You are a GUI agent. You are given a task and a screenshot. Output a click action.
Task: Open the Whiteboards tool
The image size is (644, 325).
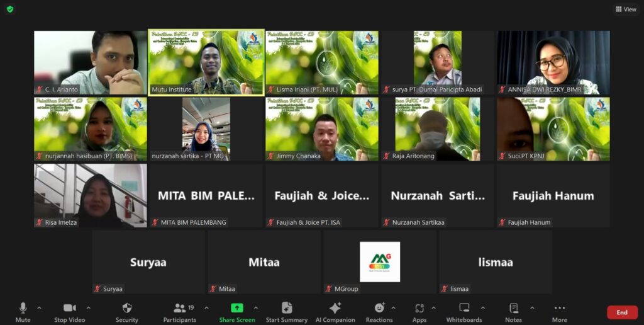[x=464, y=308]
